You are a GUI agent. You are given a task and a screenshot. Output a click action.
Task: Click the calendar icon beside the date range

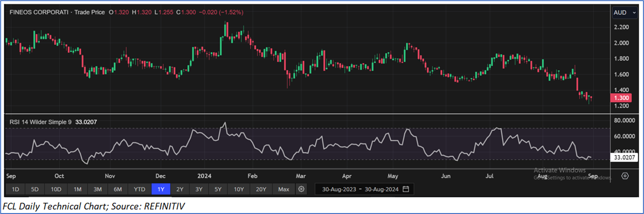coord(406,189)
